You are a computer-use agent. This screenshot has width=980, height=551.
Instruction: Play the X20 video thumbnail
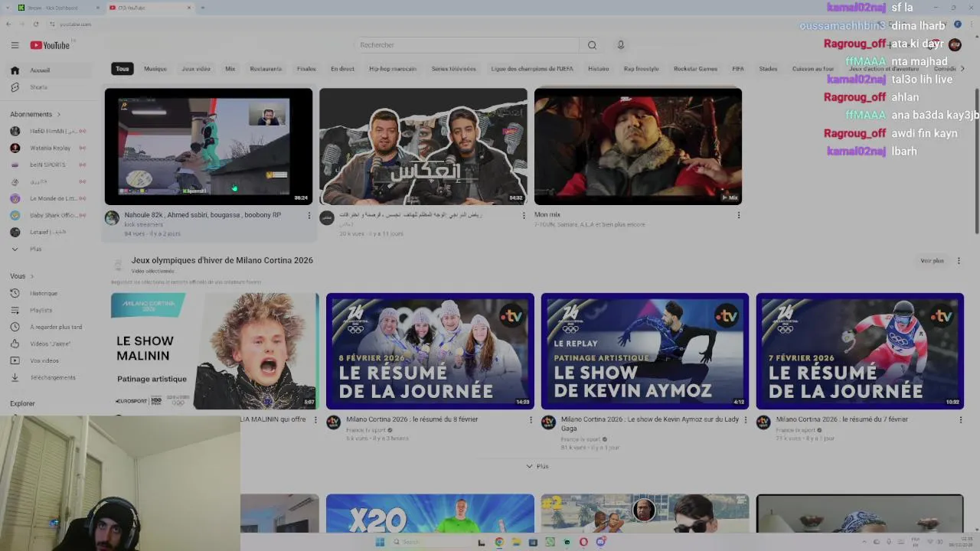point(430,514)
